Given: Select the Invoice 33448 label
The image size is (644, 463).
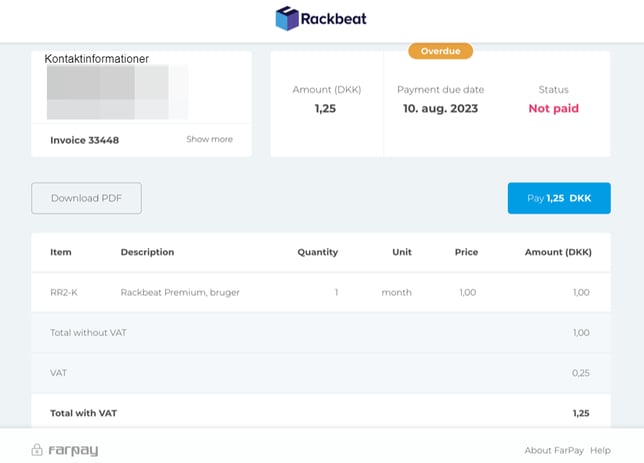Looking at the screenshot, I should tap(84, 140).
